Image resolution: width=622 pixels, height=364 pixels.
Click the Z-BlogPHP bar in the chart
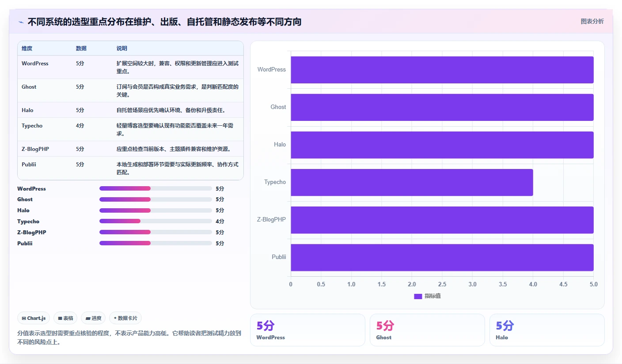pos(442,220)
